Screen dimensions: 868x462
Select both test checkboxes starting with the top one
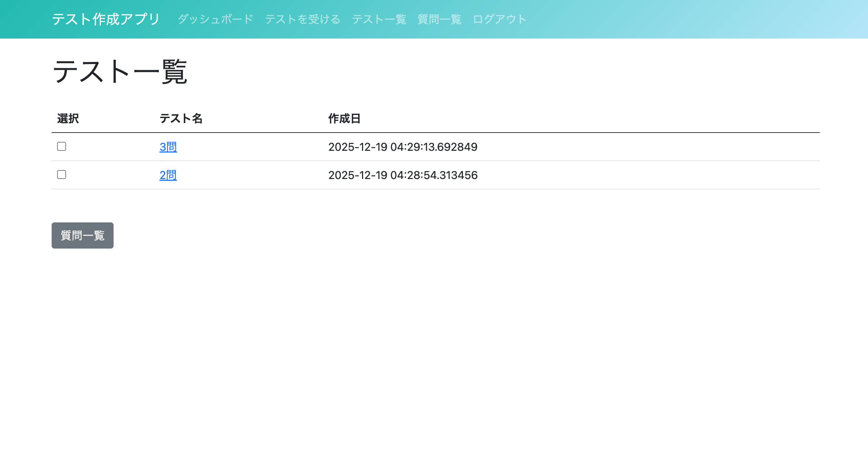click(x=62, y=147)
